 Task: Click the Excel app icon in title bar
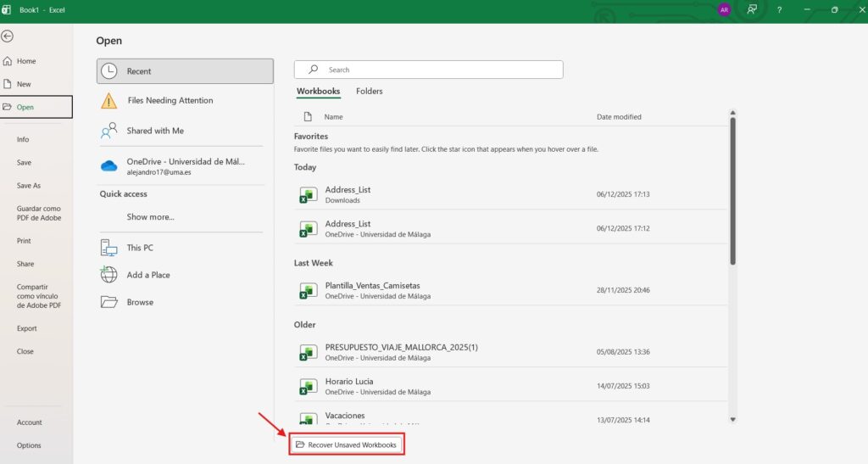(x=7, y=10)
